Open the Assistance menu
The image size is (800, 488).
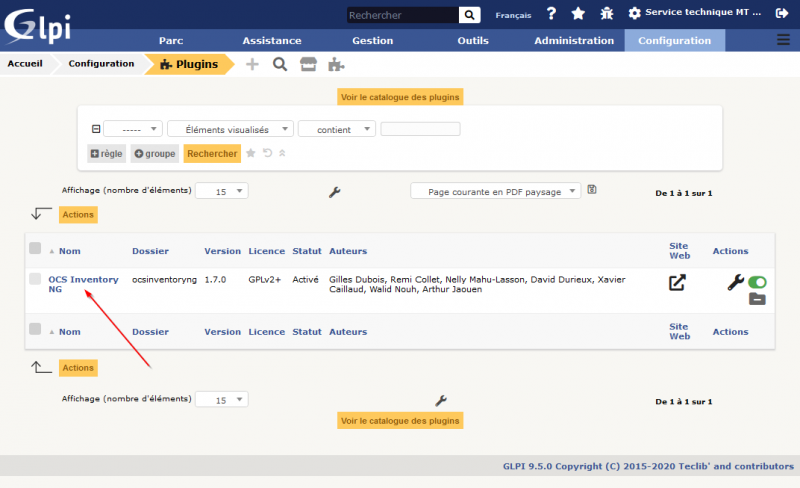pyautogui.click(x=271, y=41)
